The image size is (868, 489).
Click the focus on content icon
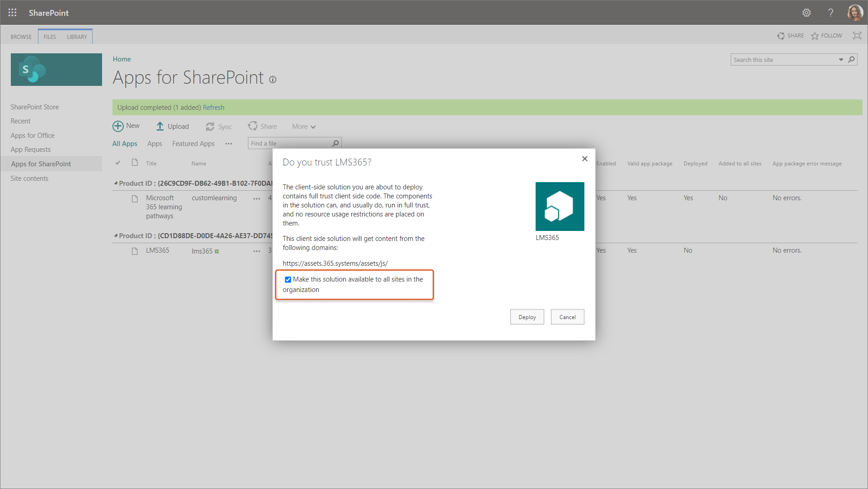(x=857, y=36)
